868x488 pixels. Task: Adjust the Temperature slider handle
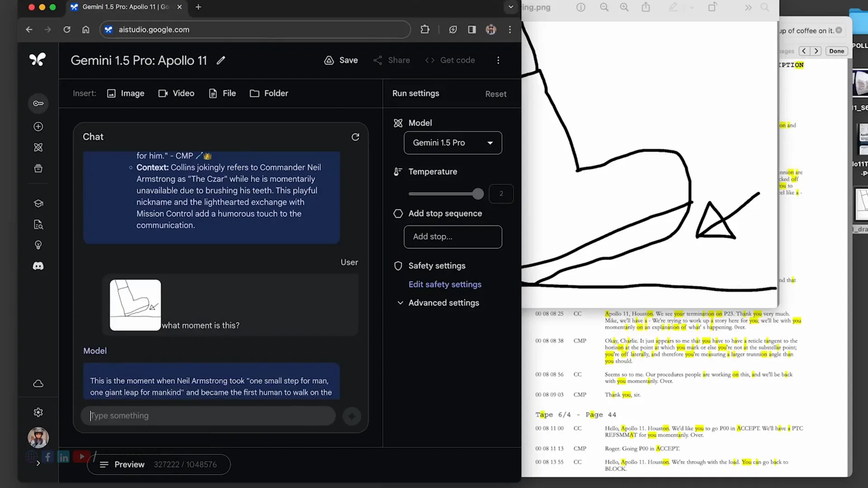pyautogui.click(x=478, y=194)
